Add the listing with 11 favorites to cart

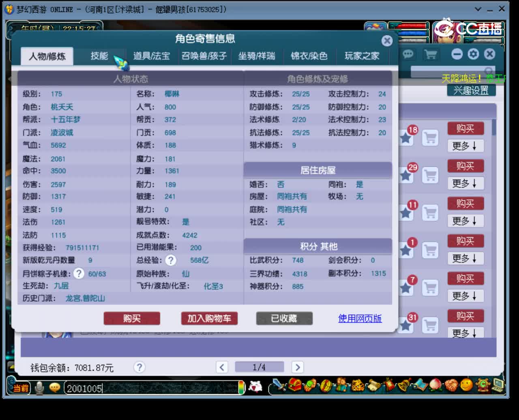click(430, 213)
